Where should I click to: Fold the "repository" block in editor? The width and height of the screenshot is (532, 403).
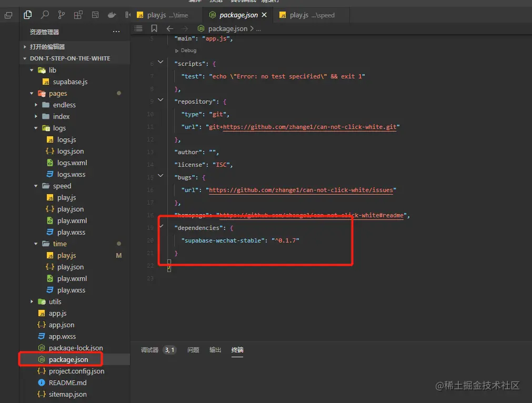161,100
